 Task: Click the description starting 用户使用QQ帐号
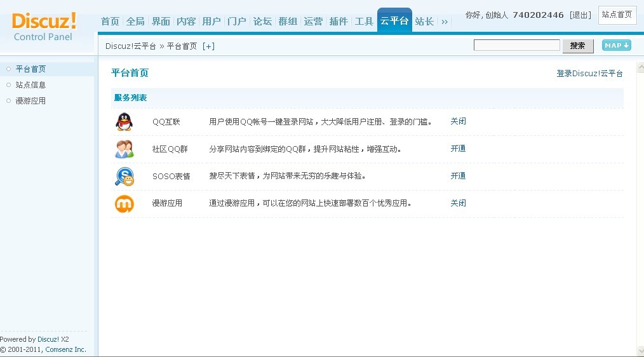click(x=320, y=121)
